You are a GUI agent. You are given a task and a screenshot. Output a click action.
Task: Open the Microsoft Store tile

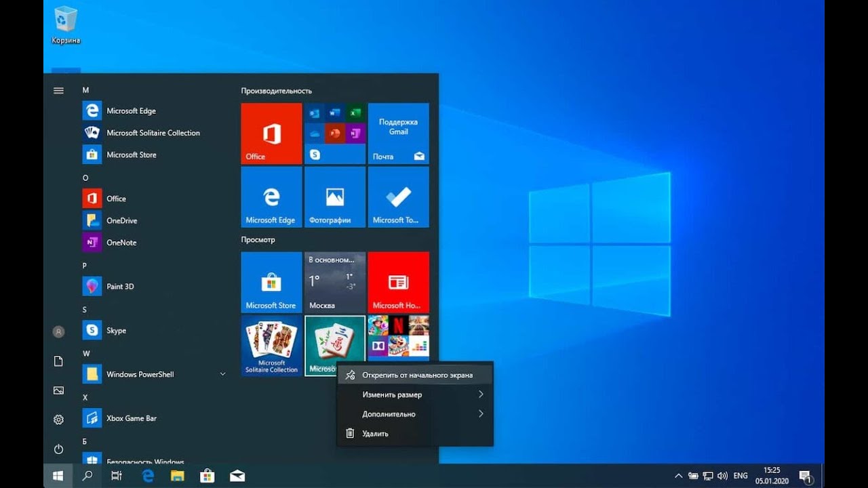(271, 282)
